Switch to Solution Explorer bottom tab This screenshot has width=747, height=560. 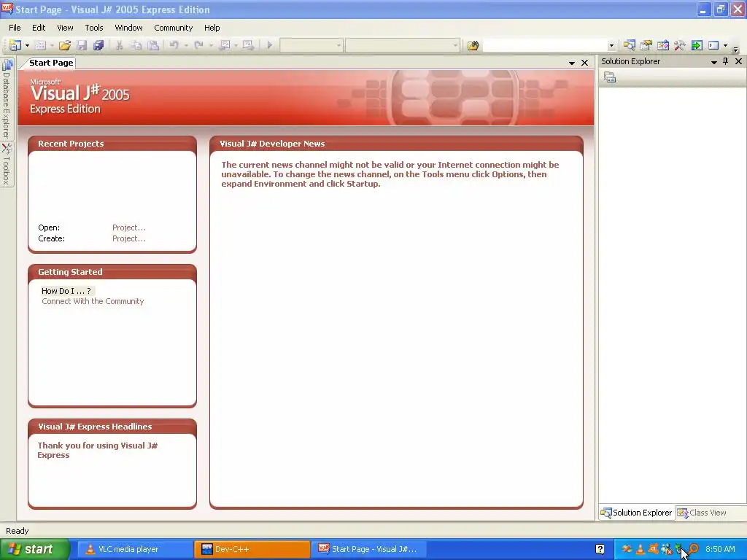(637, 513)
